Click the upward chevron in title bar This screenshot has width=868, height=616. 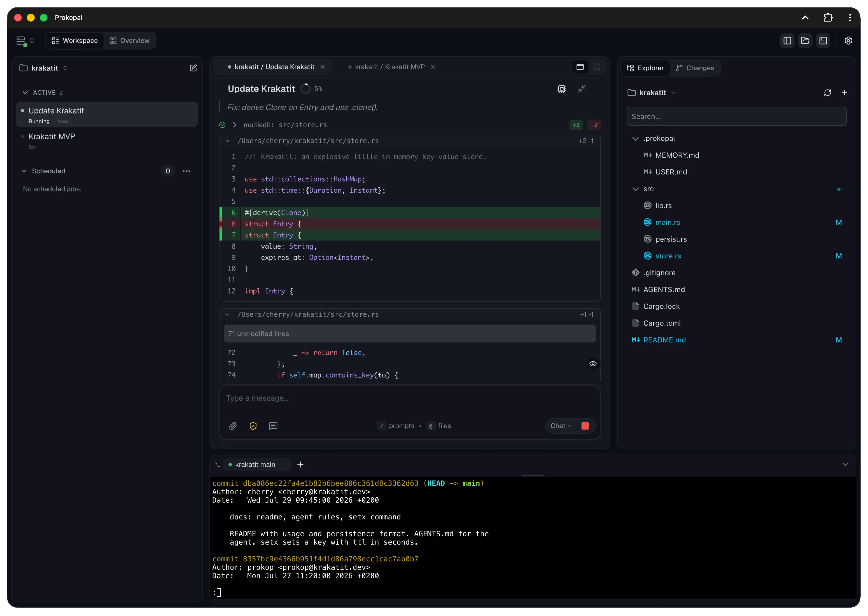tap(805, 17)
